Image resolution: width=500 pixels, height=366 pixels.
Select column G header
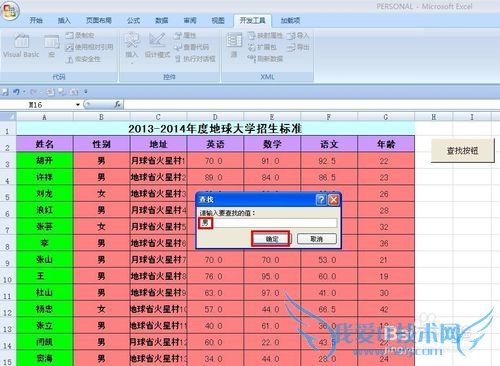(386, 117)
